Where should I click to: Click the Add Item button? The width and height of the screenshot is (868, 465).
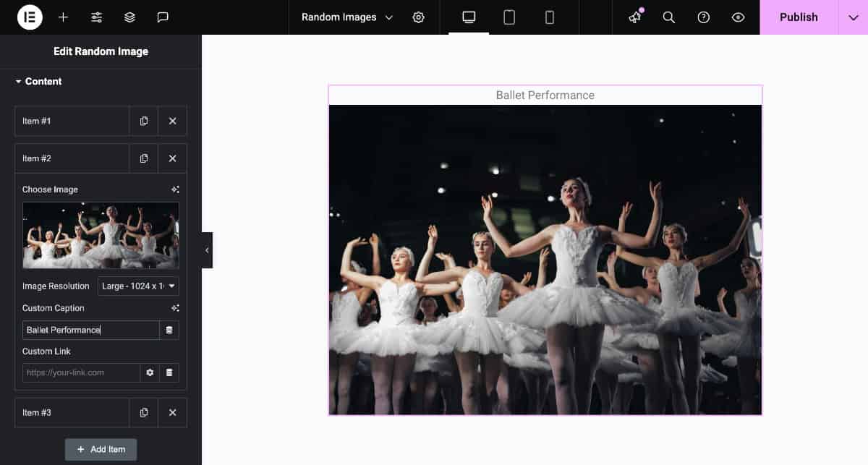click(x=101, y=449)
